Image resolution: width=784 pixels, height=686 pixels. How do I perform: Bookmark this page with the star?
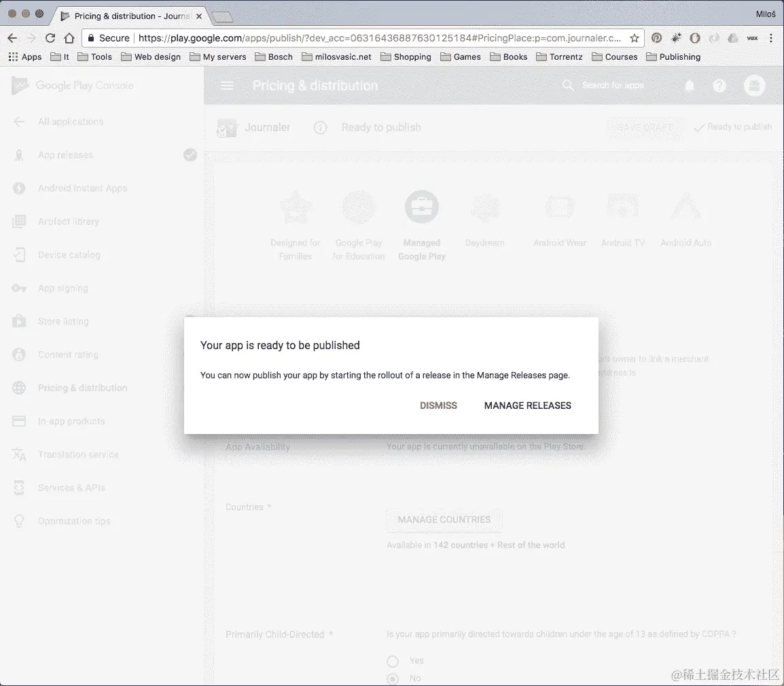tap(634, 38)
